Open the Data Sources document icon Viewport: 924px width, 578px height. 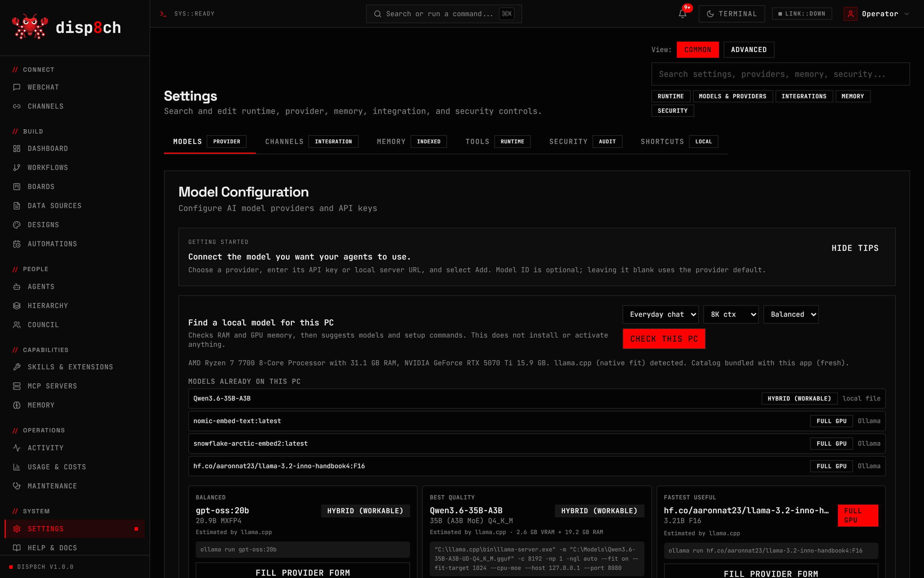tap(17, 206)
